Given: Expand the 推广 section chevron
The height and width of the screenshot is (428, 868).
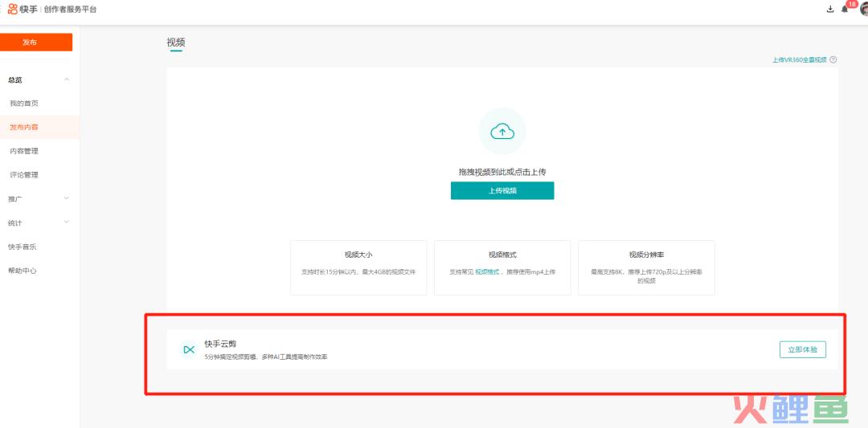Looking at the screenshot, I should (x=67, y=198).
